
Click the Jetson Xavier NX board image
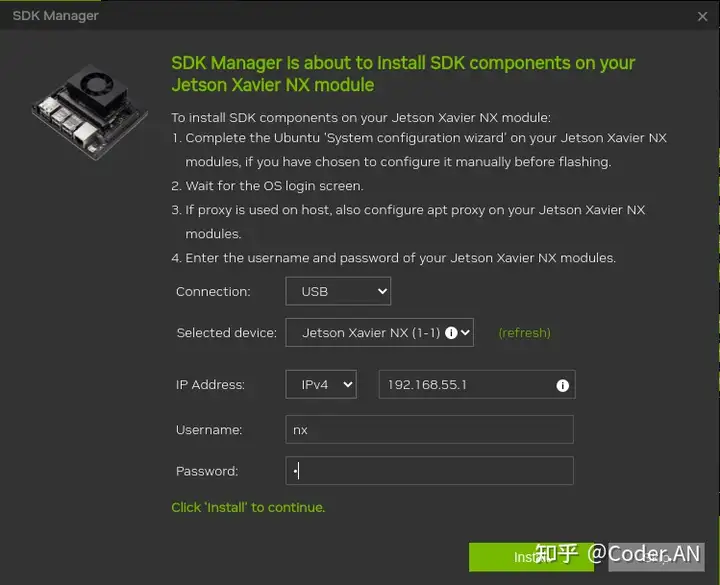pyautogui.click(x=90, y=112)
